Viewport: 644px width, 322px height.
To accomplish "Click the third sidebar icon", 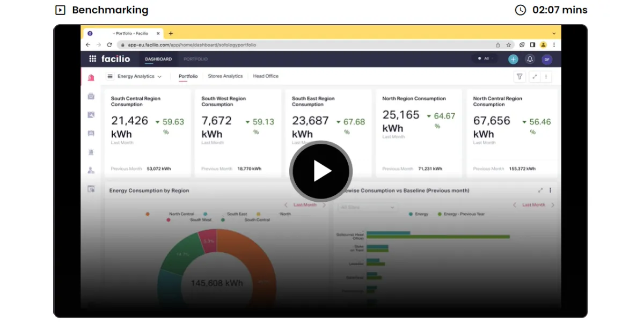I will tap(91, 114).
